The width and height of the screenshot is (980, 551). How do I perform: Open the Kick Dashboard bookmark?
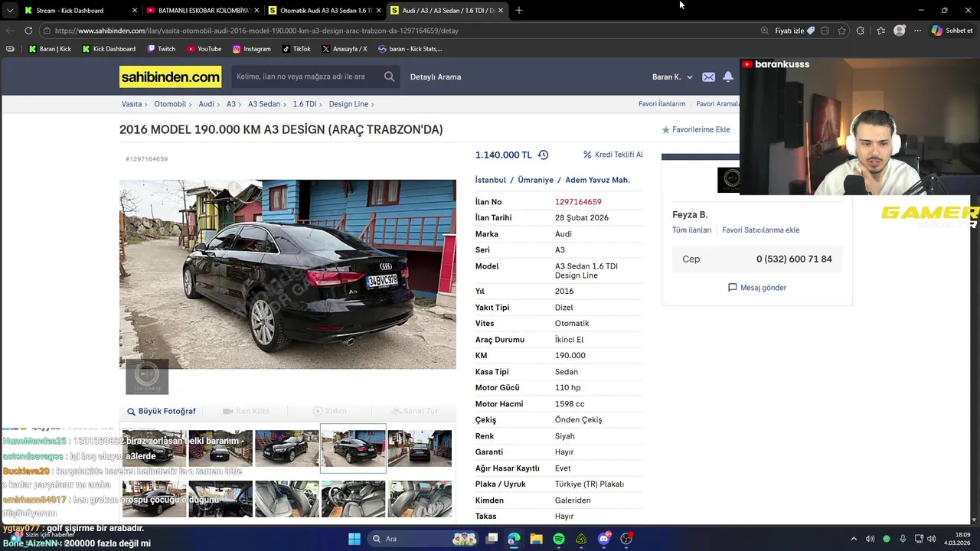click(109, 49)
